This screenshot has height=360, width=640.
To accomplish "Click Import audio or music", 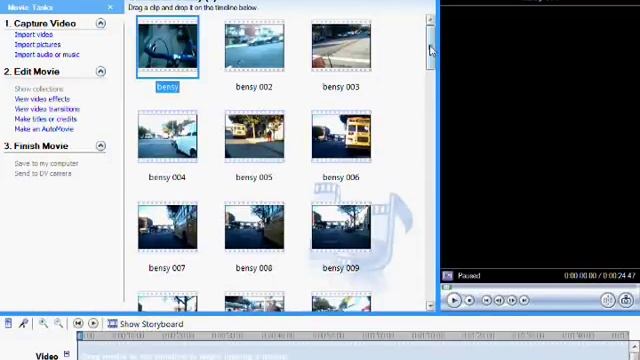I will pyautogui.click(x=47, y=55).
